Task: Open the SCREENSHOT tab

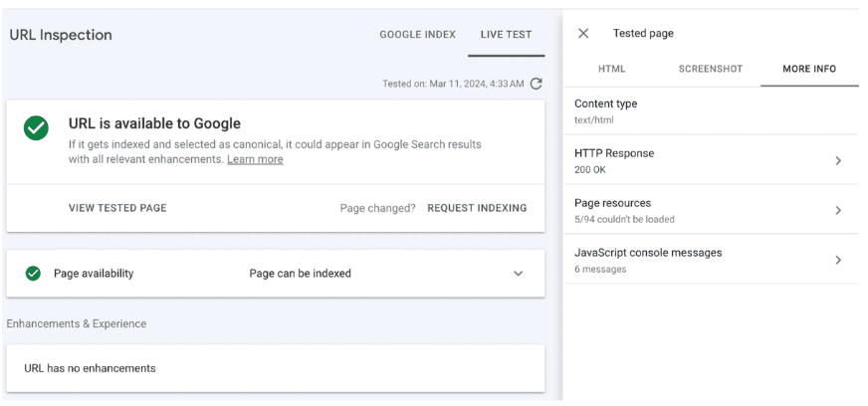Action: (x=711, y=69)
